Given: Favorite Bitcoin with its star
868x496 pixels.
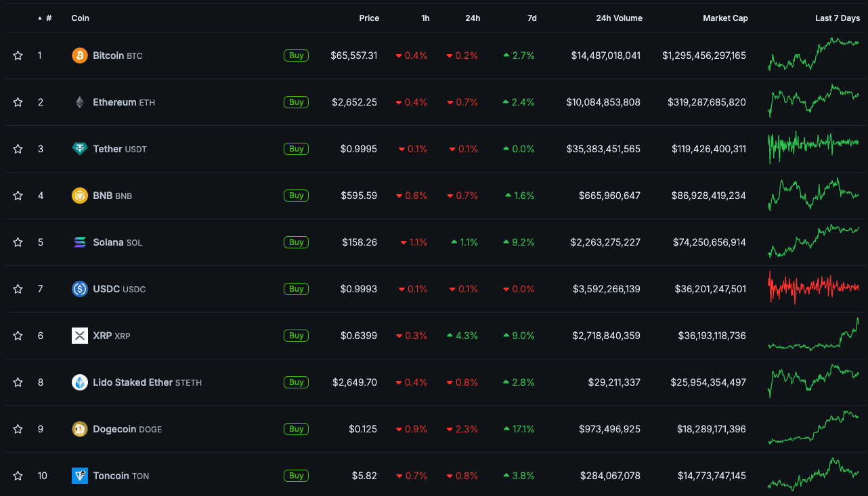Looking at the screenshot, I should point(18,55).
